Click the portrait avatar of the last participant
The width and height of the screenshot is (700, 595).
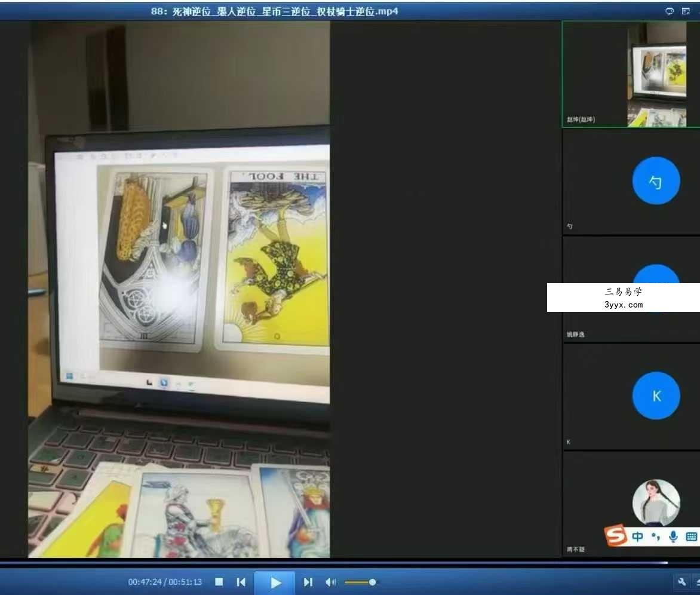656,502
